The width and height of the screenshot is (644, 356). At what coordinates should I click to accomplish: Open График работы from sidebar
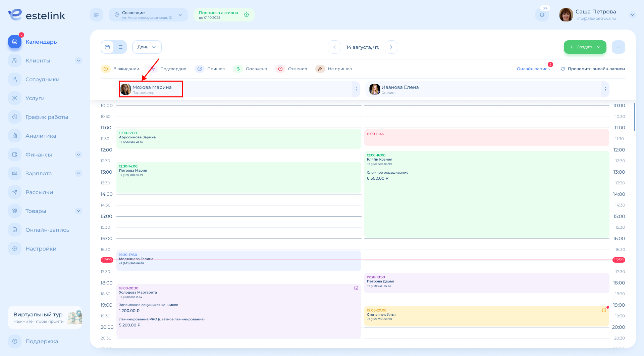(x=47, y=117)
